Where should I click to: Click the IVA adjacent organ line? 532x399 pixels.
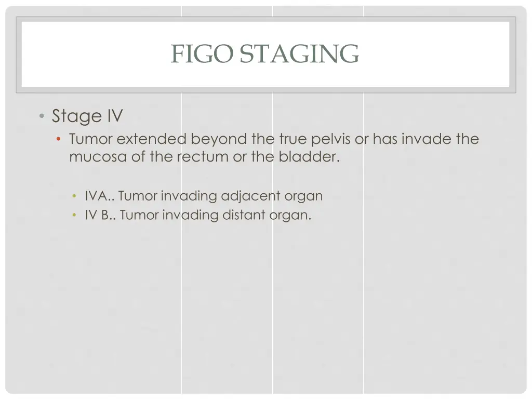tap(204, 196)
